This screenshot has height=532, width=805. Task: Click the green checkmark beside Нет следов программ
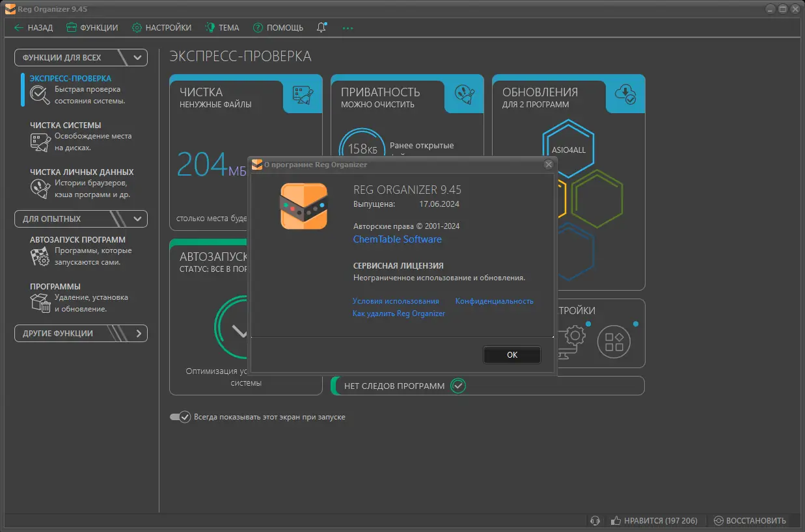coord(459,386)
